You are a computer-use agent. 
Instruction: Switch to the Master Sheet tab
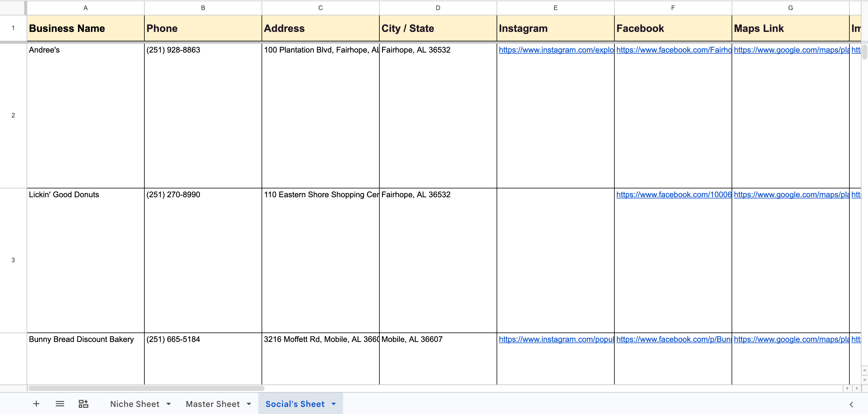point(213,404)
